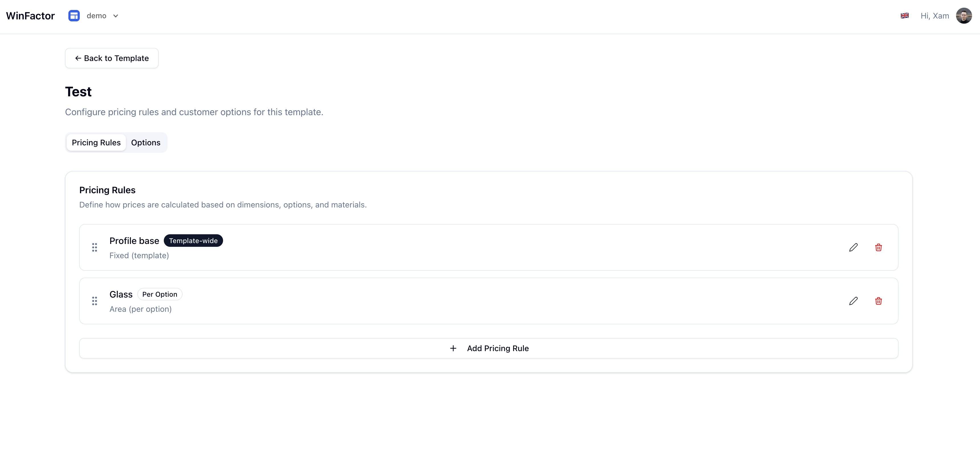Click the red trash icon for Glass

click(878, 301)
